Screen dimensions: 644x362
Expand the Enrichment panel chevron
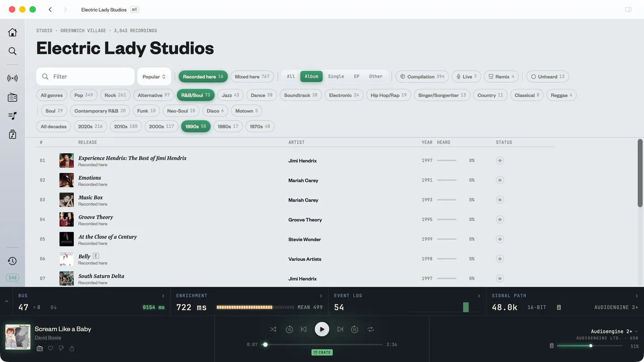click(321, 296)
